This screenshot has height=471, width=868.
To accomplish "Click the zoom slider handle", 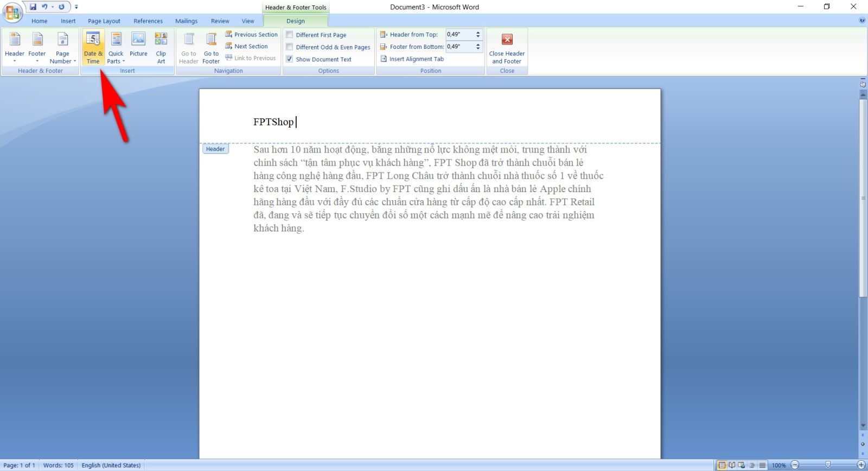I will click(828, 465).
